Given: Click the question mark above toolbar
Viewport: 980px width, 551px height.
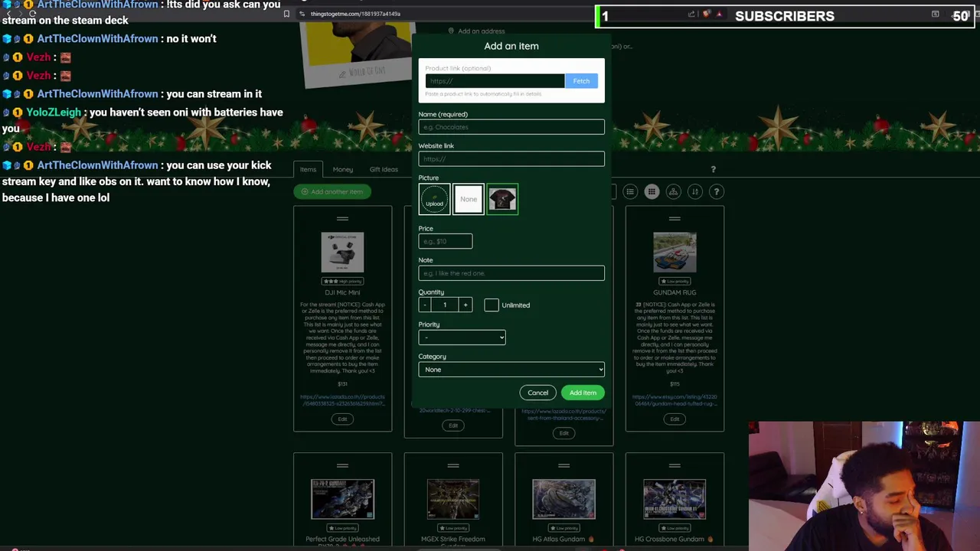Looking at the screenshot, I should pos(713,169).
